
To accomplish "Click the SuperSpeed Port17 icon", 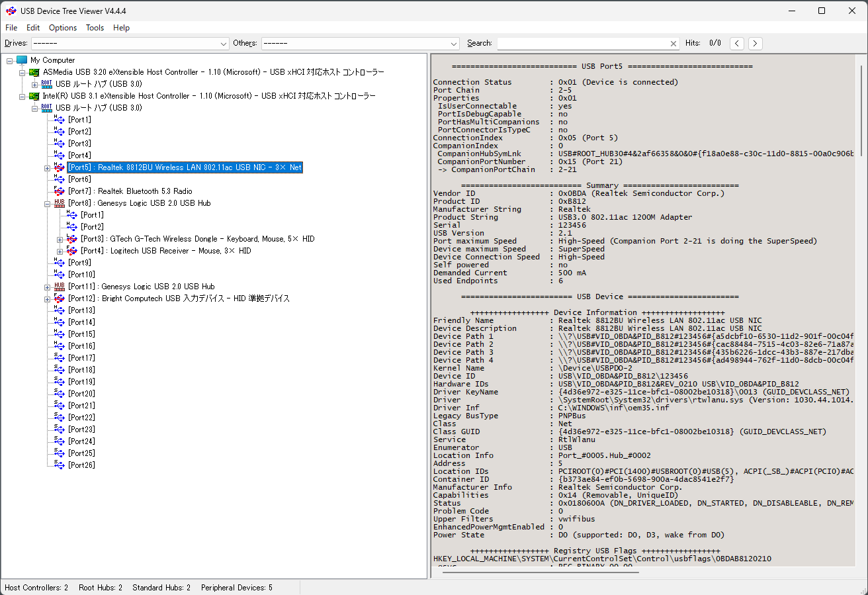I will 60,358.
